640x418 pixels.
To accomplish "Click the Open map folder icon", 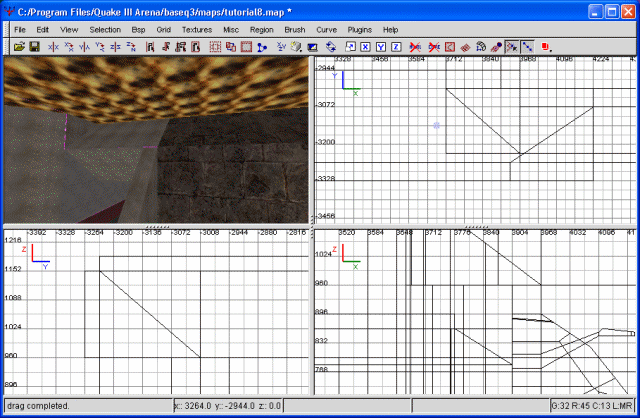I will point(19,47).
